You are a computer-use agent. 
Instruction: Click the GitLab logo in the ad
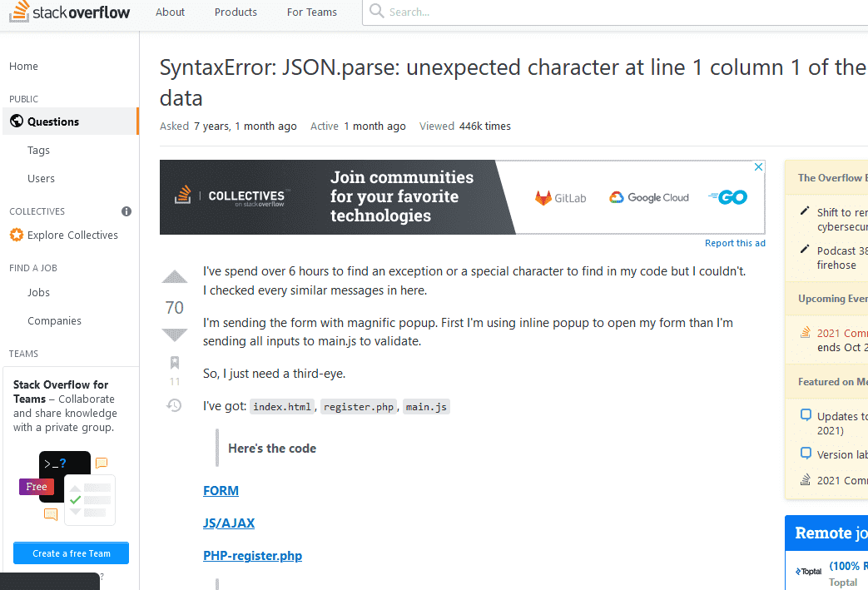561,198
